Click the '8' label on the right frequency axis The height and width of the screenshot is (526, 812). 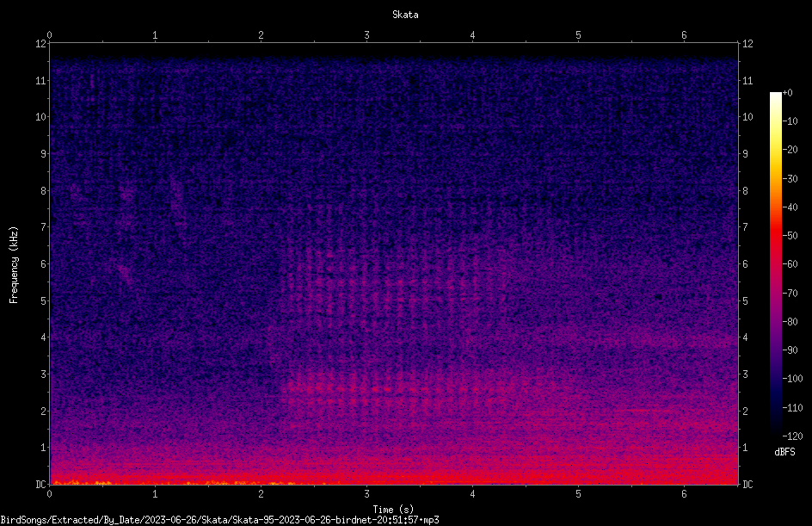(x=745, y=191)
